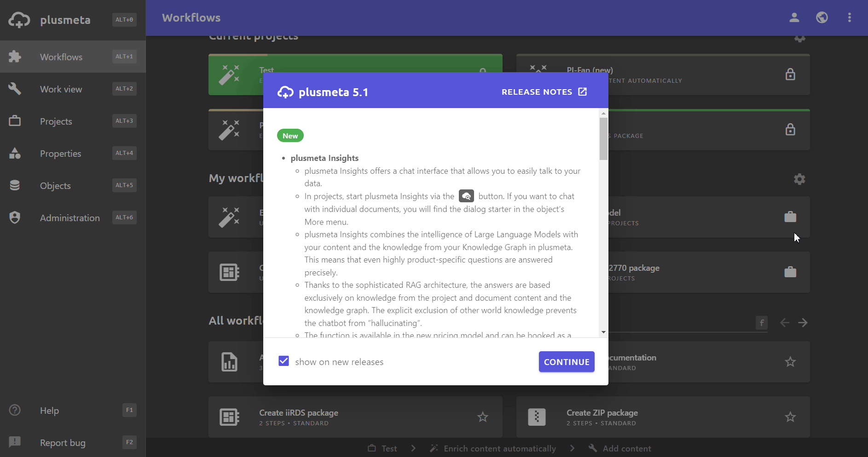Click the Objects database icon
This screenshot has height=457, width=868.
click(x=15, y=185)
